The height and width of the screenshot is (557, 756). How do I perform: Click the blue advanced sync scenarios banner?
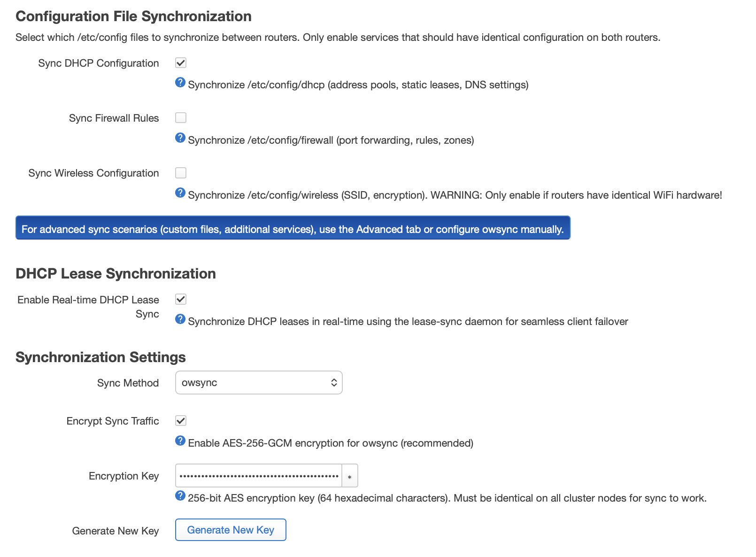[293, 228]
